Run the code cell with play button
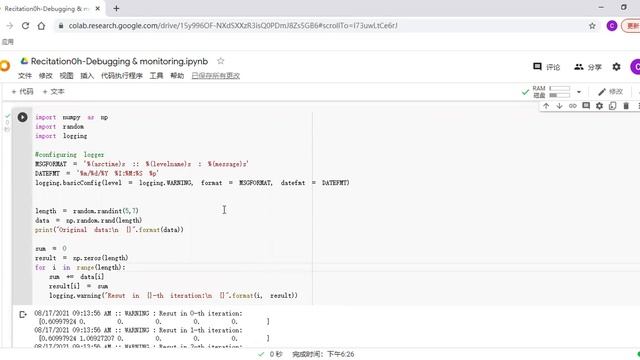Image resolution: width=640 pixels, height=360 pixels. 22,117
